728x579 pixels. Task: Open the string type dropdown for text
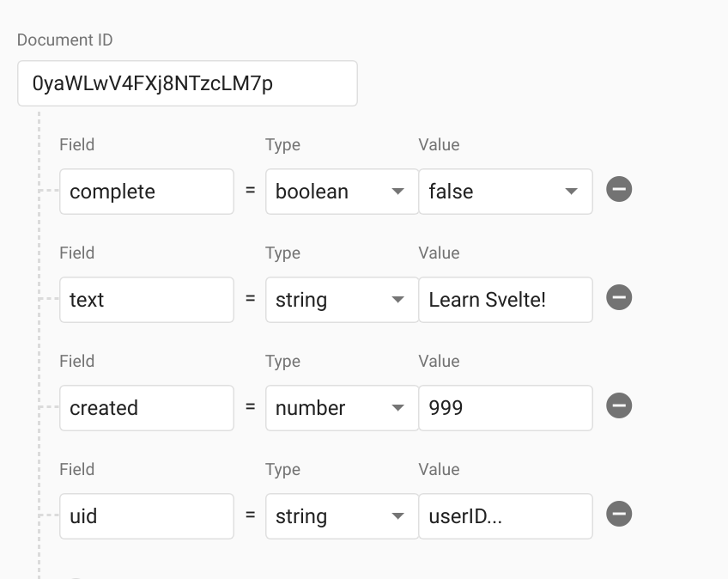tap(342, 299)
